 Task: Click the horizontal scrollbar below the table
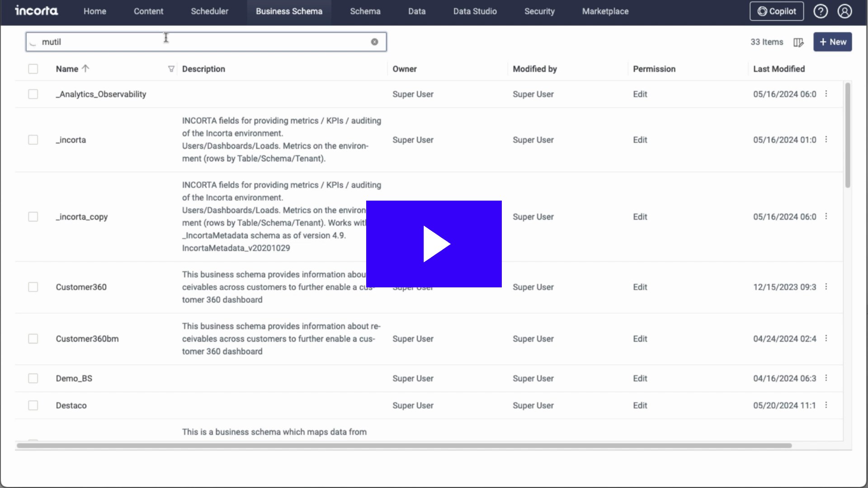click(x=404, y=446)
